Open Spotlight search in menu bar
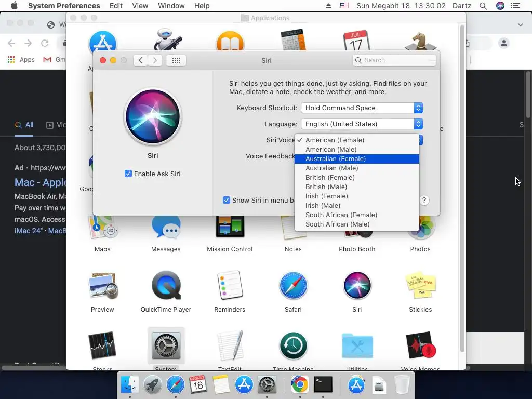Screen dimensions: 532x399 [483, 6]
